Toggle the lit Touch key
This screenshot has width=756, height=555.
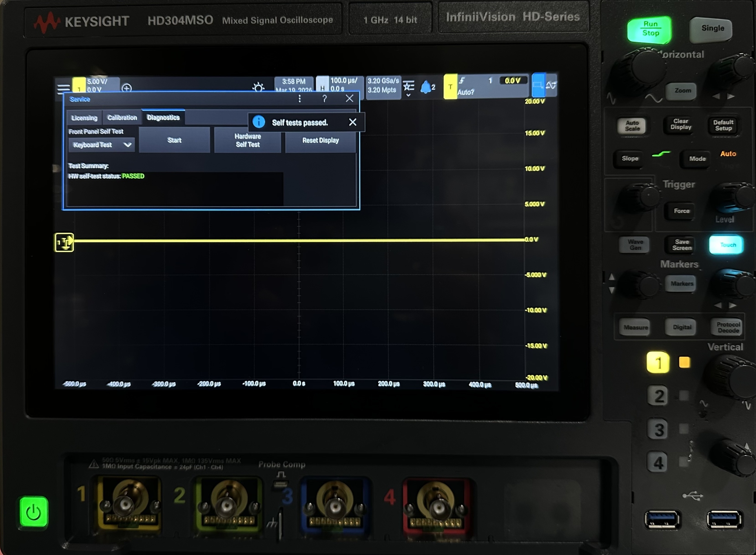pyautogui.click(x=726, y=245)
